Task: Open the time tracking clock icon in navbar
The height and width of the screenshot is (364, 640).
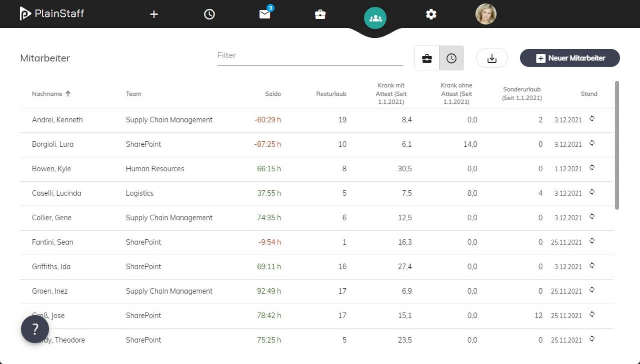Action: point(209,14)
